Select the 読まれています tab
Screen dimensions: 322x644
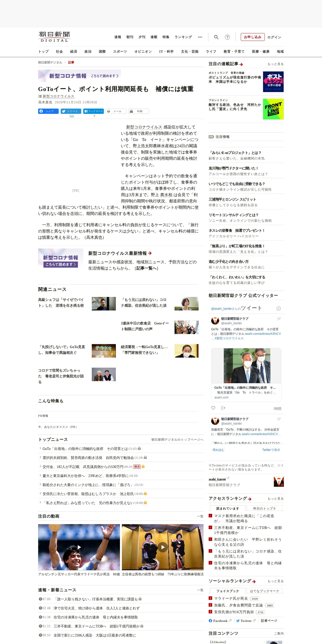point(228,508)
